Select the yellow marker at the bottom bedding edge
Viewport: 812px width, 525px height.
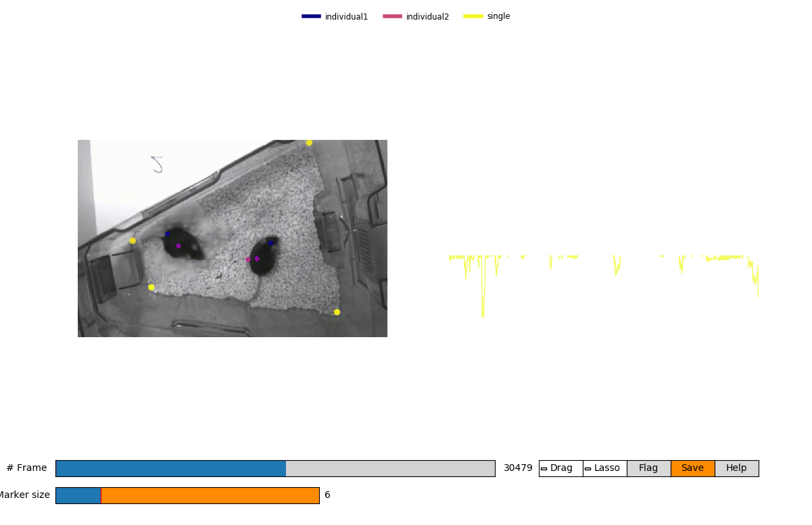click(336, 311)
